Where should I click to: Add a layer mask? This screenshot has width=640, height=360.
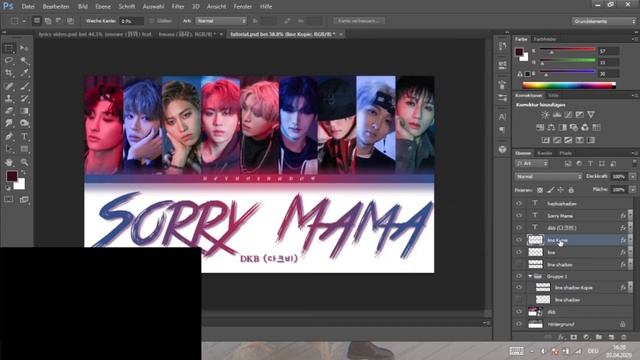pyautogui.click(x=573, y=337)
